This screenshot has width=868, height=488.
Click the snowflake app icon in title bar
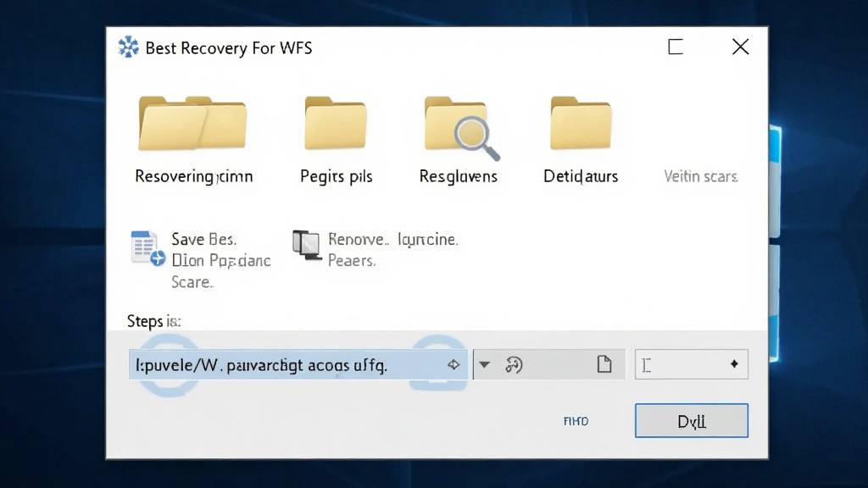pyautogui.click(x=129, y=47)
